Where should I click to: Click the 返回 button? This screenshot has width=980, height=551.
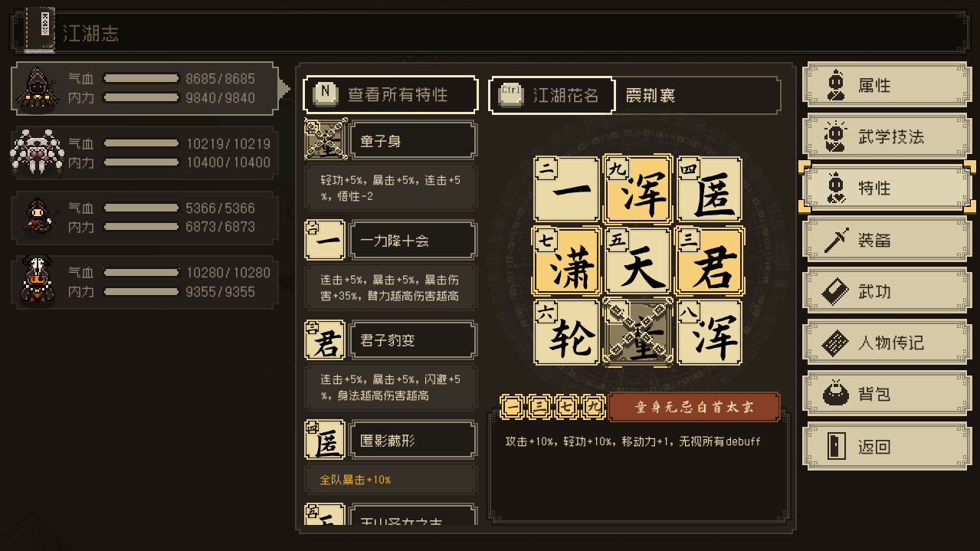pos(886,446)
